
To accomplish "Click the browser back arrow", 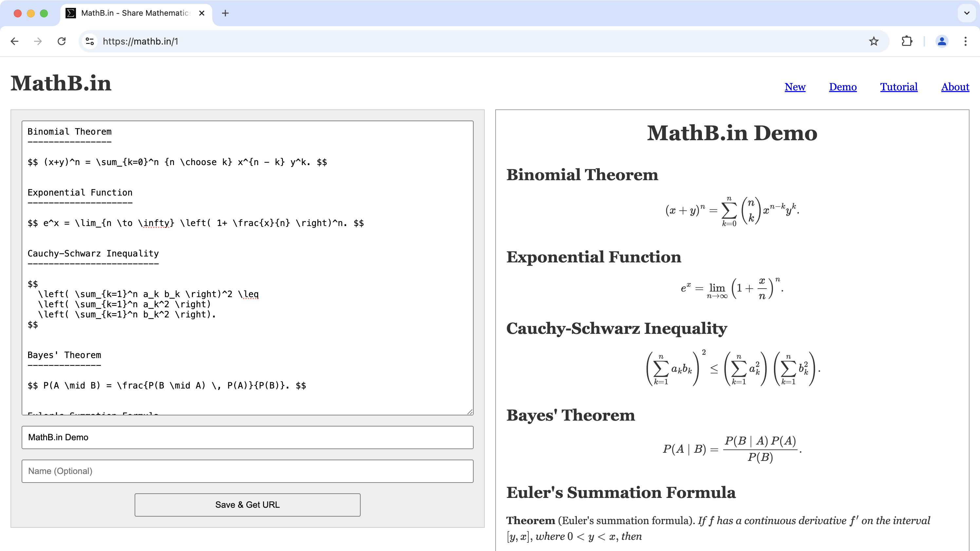I will click(x=14, y=41).
